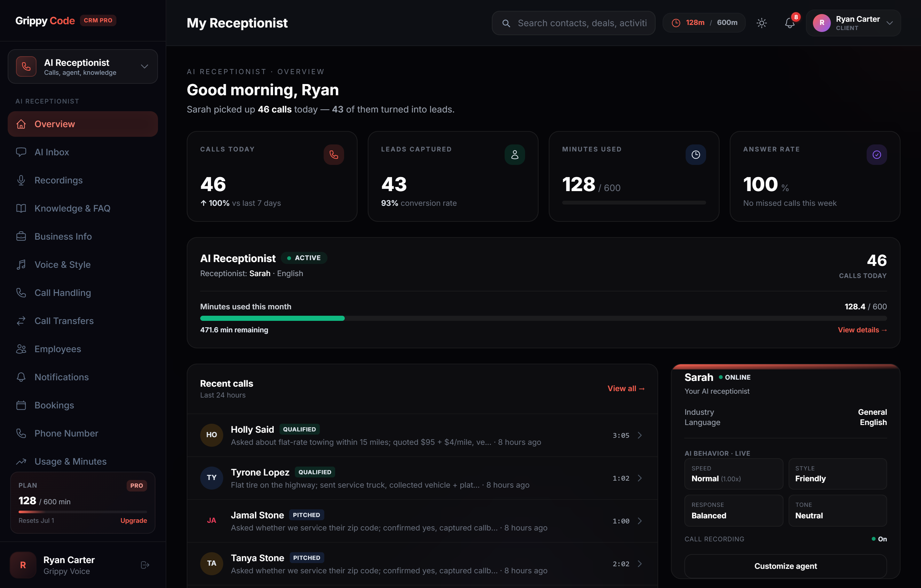
Task: Click the logout icon beside Ryan Carter
Action: click(x=145, y=565)
